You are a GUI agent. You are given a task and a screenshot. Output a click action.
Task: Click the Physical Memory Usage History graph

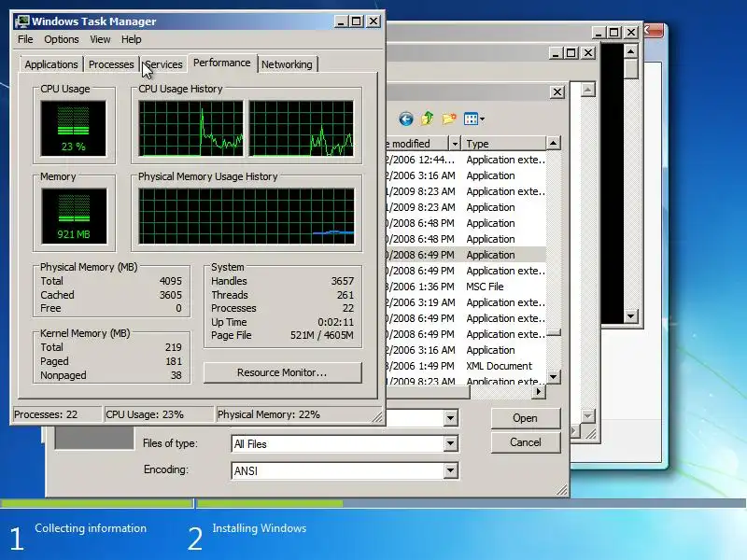[x=247, y=216]
